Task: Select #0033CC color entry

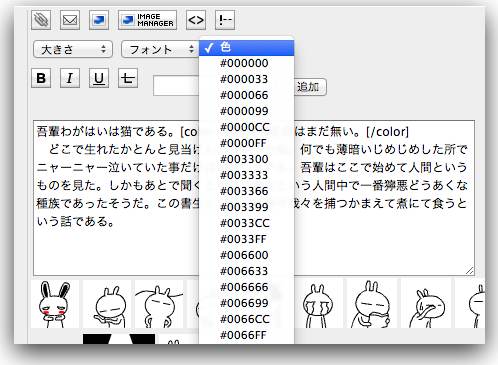Action: point(247,223)
